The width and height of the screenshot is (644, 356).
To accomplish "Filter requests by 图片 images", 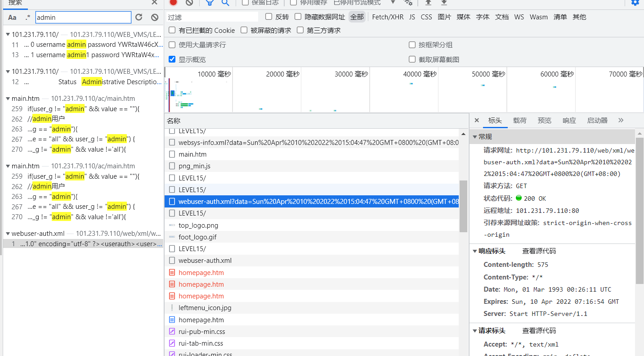I will click(x=444, y=17).
